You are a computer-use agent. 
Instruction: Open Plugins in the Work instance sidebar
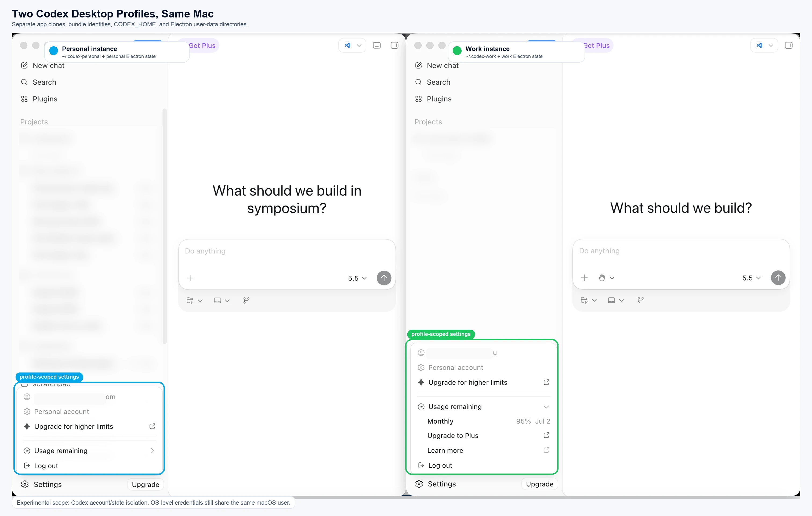pos(433,99)
